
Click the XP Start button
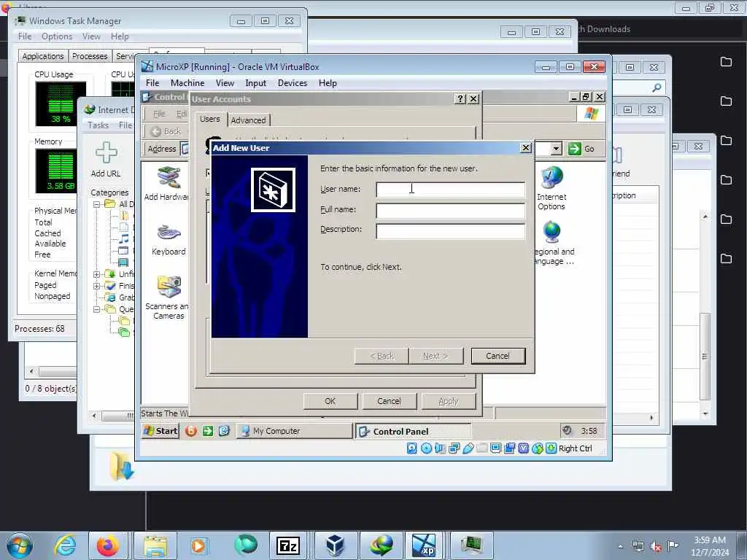[x=160, y=431]
